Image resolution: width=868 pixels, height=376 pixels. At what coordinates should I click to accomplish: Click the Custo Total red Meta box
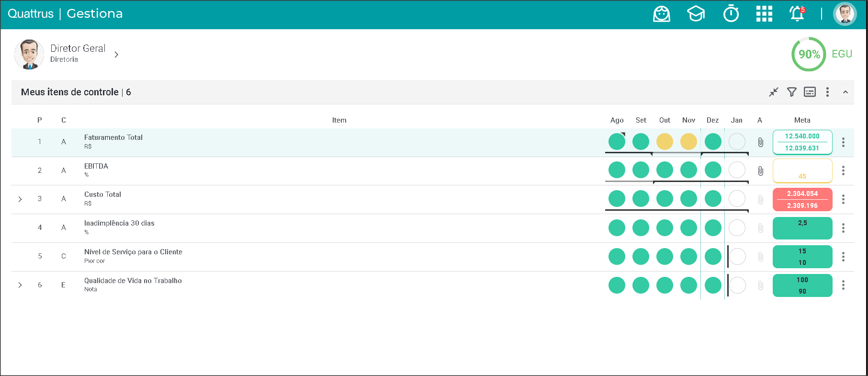pos(802,199)
